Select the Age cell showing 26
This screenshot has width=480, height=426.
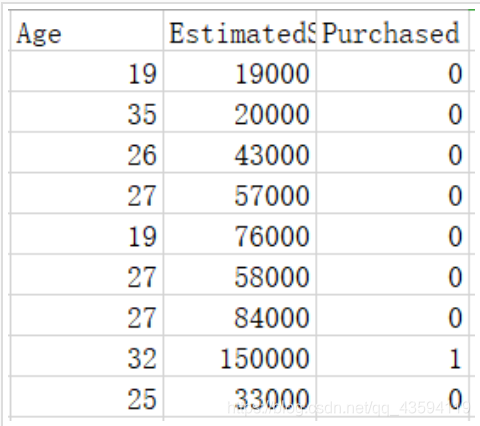pyautogui.click(x=87, y=152)
